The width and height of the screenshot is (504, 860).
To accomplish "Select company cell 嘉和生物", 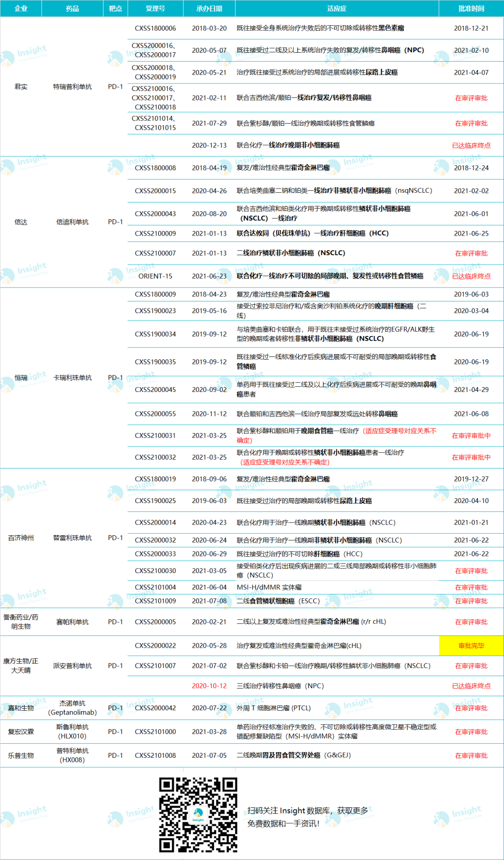I will pos(21,708).
